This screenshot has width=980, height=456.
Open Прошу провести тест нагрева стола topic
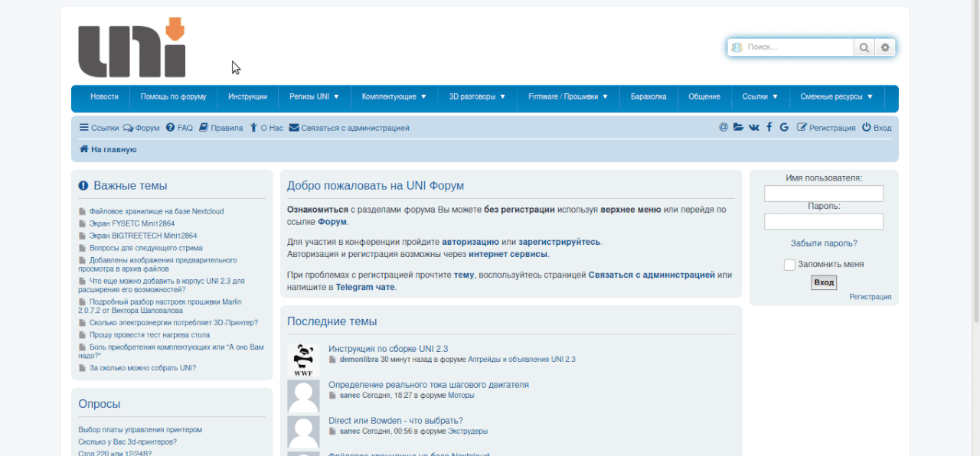[149, 335]
